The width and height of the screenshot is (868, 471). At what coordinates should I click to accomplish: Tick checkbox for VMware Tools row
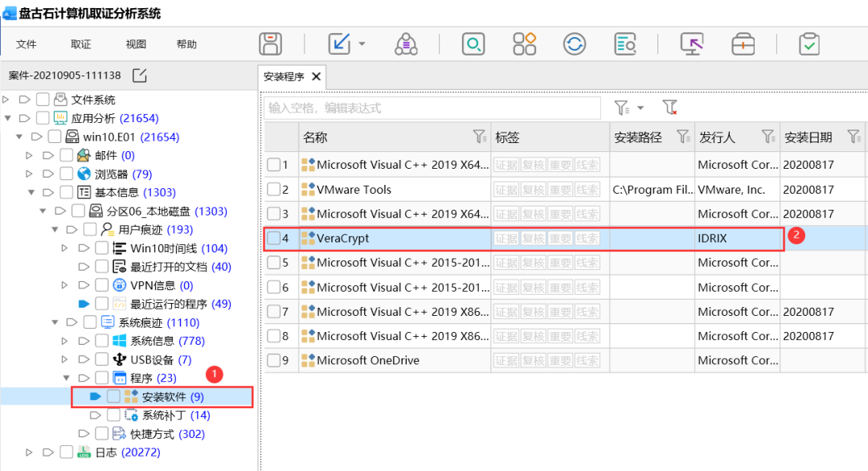[x=273, y=190]
